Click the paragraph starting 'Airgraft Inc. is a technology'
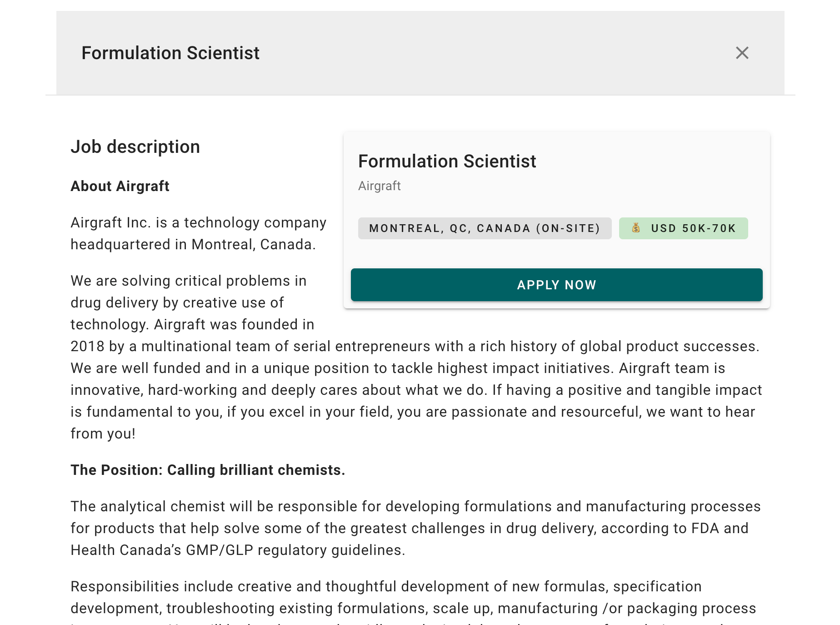 [198, 233]
